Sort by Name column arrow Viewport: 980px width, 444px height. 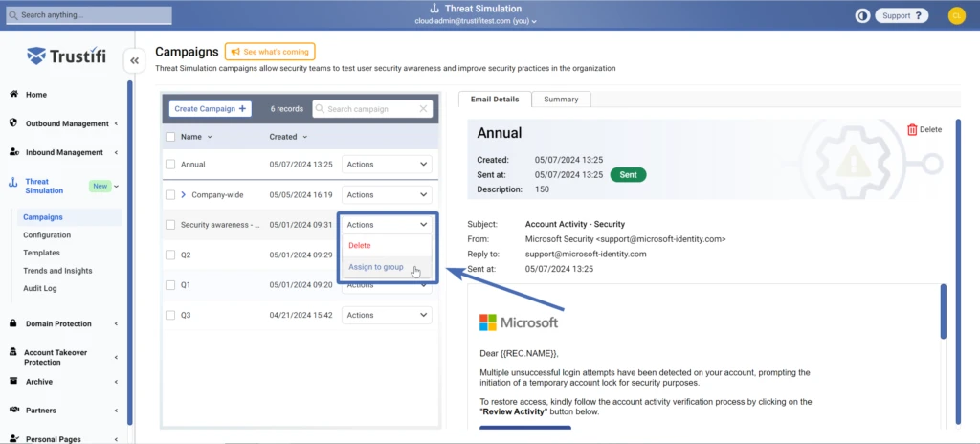[x=210, y=136]
